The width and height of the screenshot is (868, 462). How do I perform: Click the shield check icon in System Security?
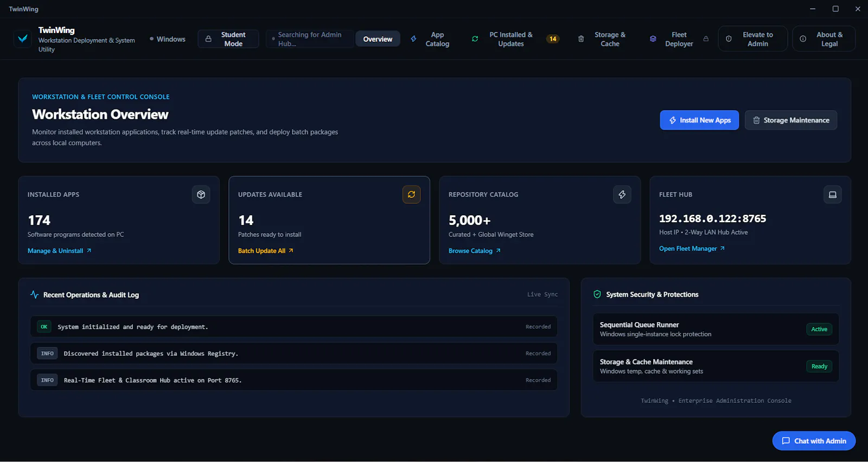point(597,294)
